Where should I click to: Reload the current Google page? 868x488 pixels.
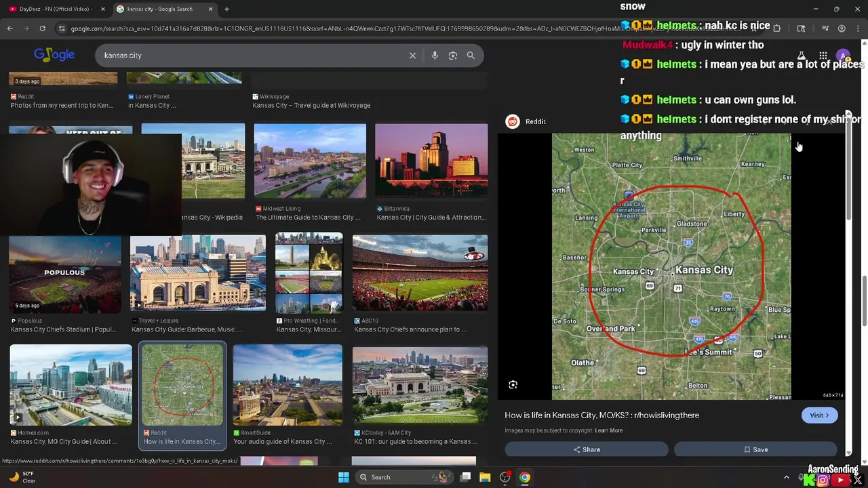[x=42, y=28]
